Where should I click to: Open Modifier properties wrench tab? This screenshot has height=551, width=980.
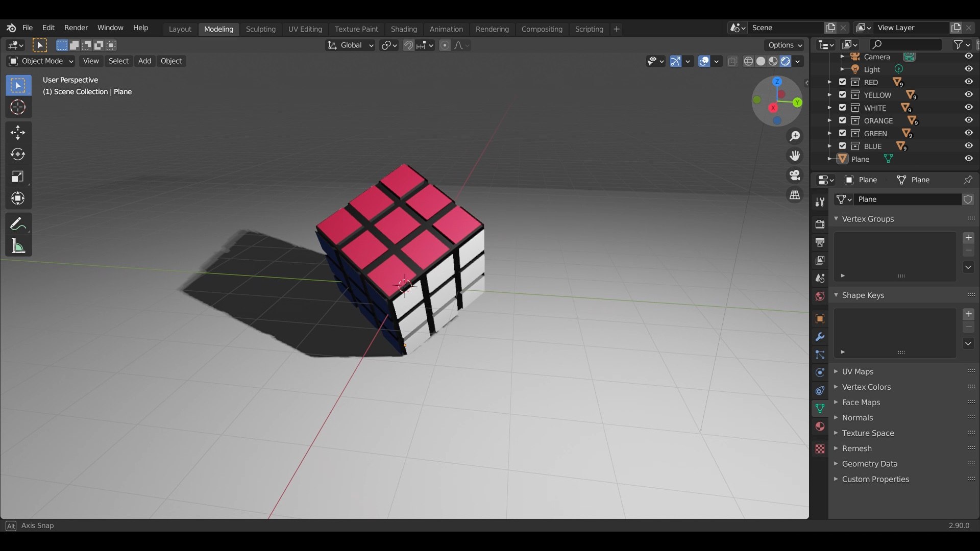pos(820,337)
